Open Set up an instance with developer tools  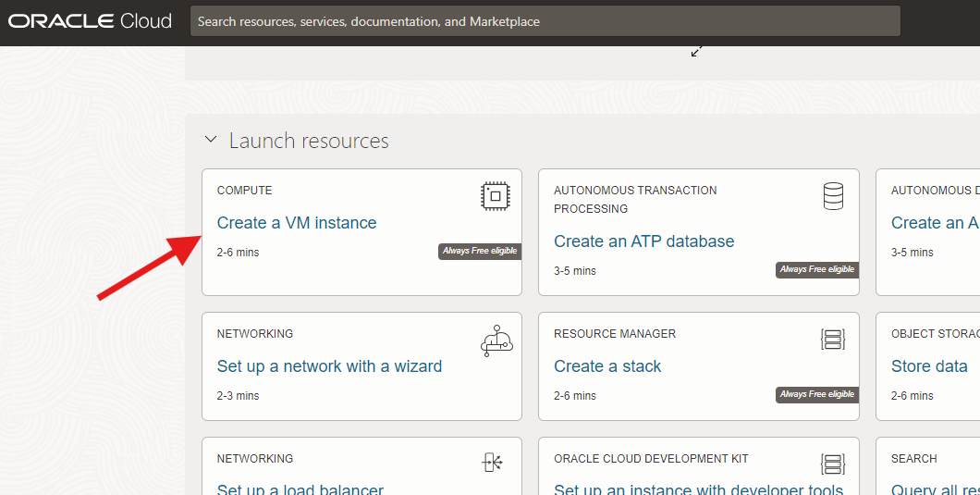[x=698, y=489]
